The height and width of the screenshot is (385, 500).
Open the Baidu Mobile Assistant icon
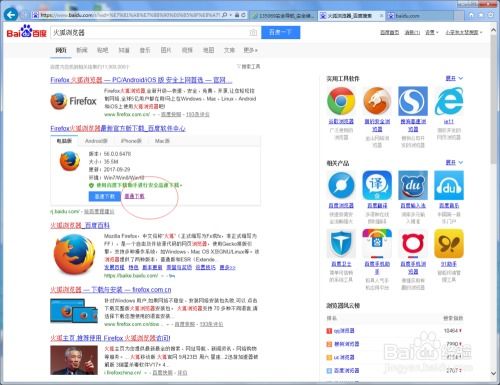[377, 244]
